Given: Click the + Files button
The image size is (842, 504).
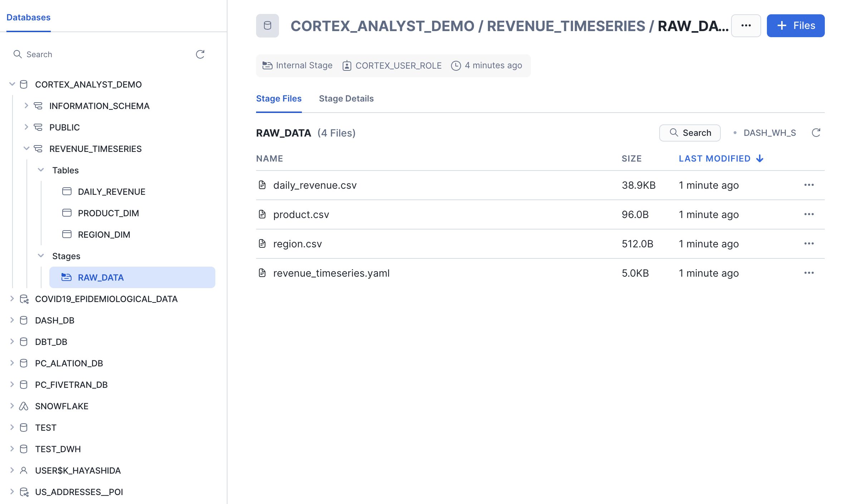Looking at the screenshot, I should click(x=796, y=26).
